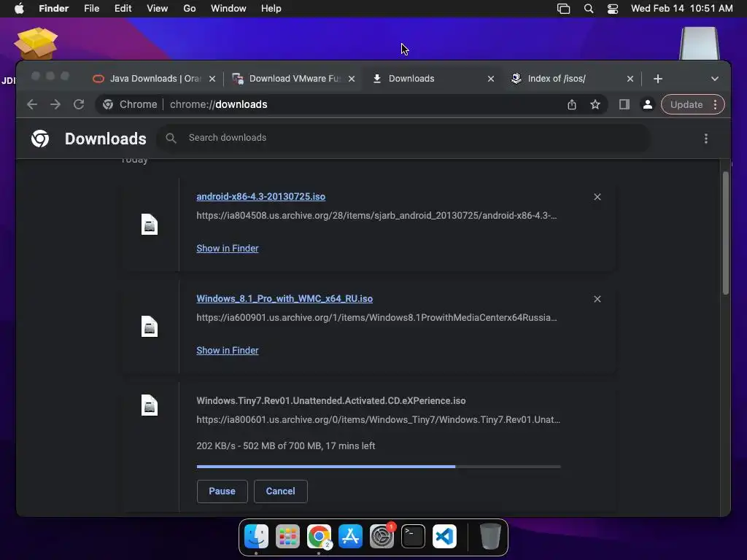Close the Downloads tab

(x=491, y=79)
